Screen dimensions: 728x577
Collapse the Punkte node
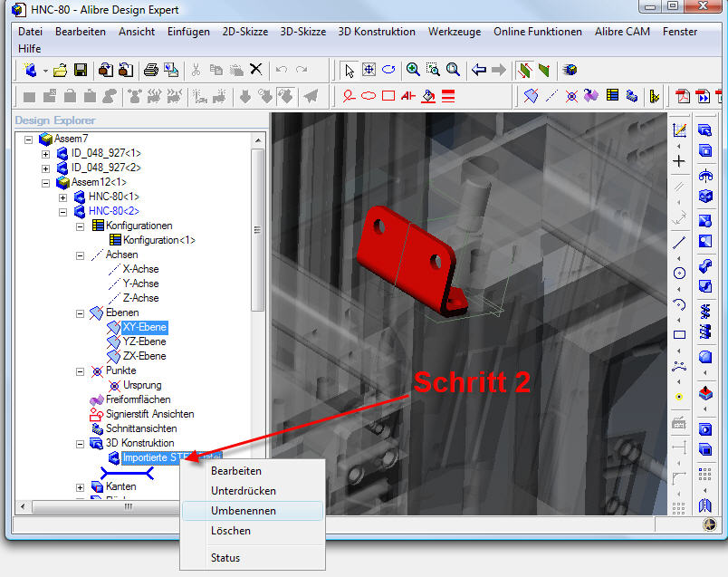click(81, 371)
